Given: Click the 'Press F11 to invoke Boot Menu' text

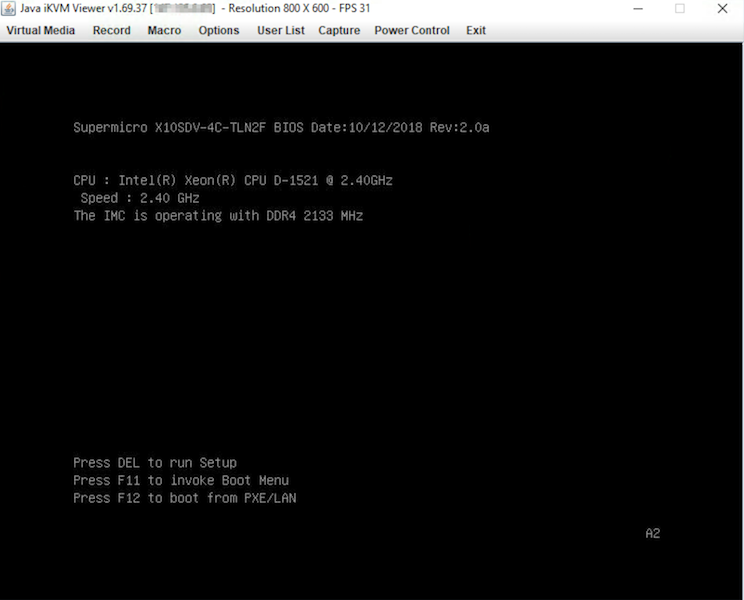Looking at the screenshot, I should pyautogui.click(x=180, y=480).
